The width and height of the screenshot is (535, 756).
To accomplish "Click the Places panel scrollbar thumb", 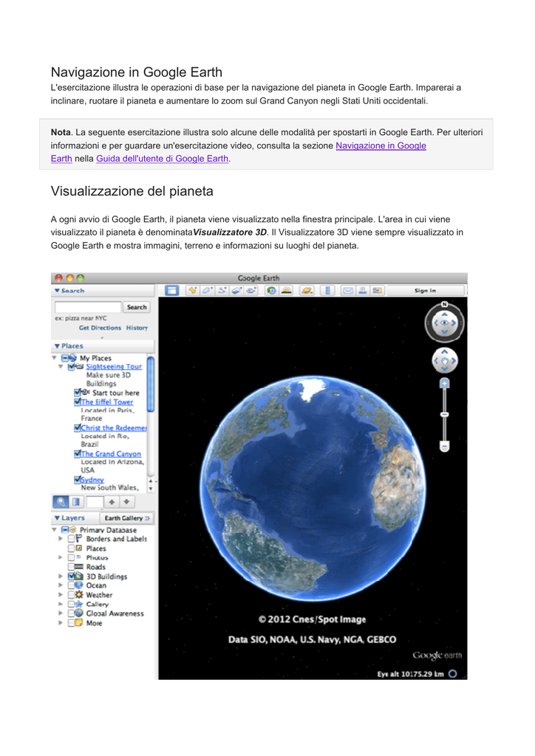I will [x=151, y=384].
